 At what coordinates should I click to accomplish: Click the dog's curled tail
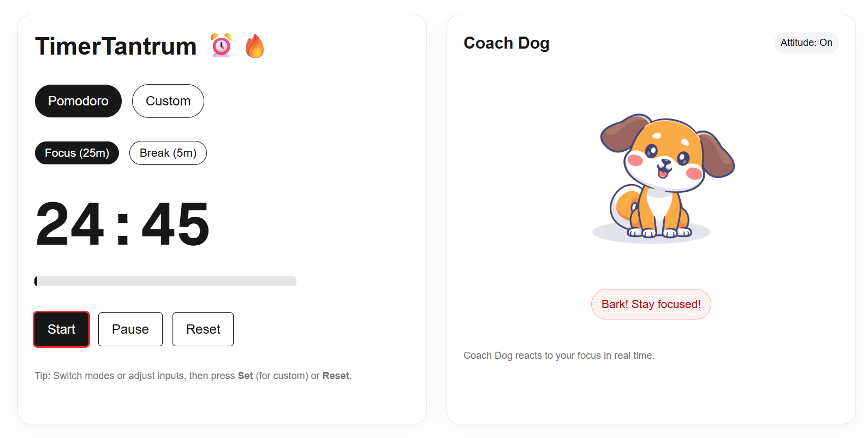point(622,207)
